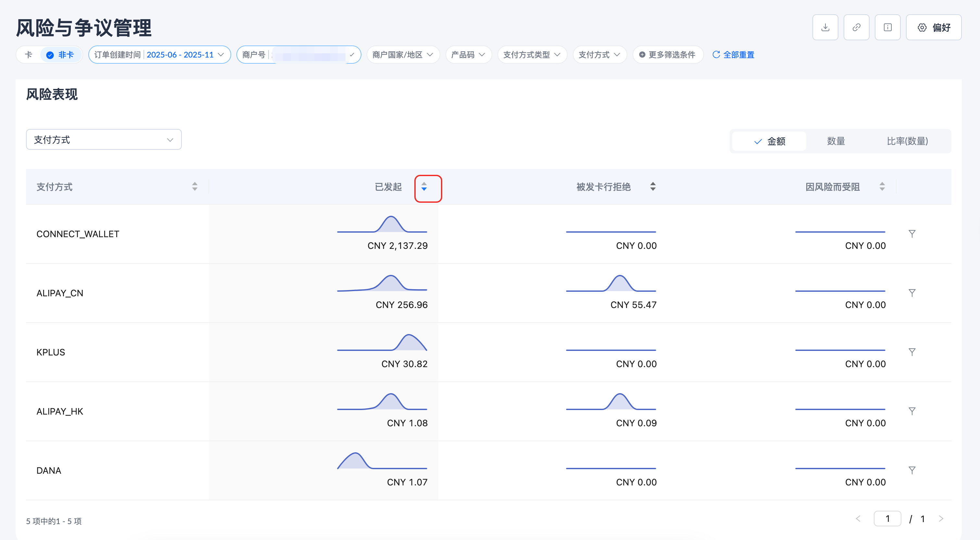Viewport: 980px width, 540px height.
Task: Switch to 数量 tab
Action: 836,141
